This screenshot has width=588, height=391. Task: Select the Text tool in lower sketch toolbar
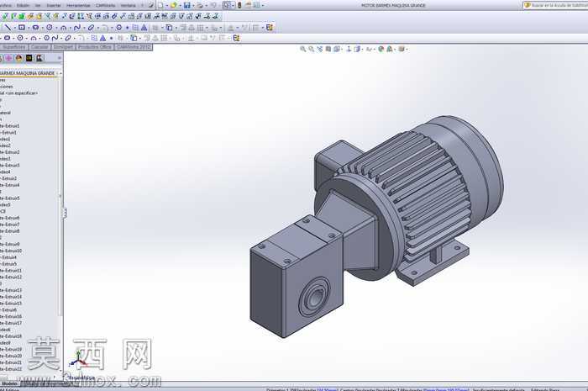(102, 38)
